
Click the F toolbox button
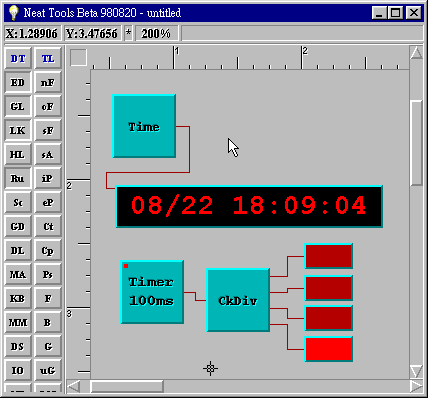tap(48, 298)
